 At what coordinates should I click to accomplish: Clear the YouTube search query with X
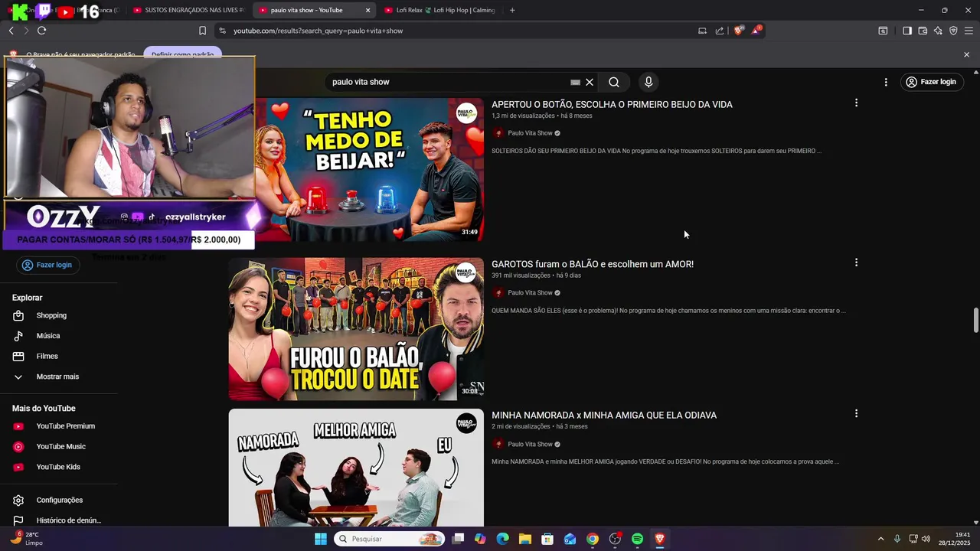(x=590, y=82)
